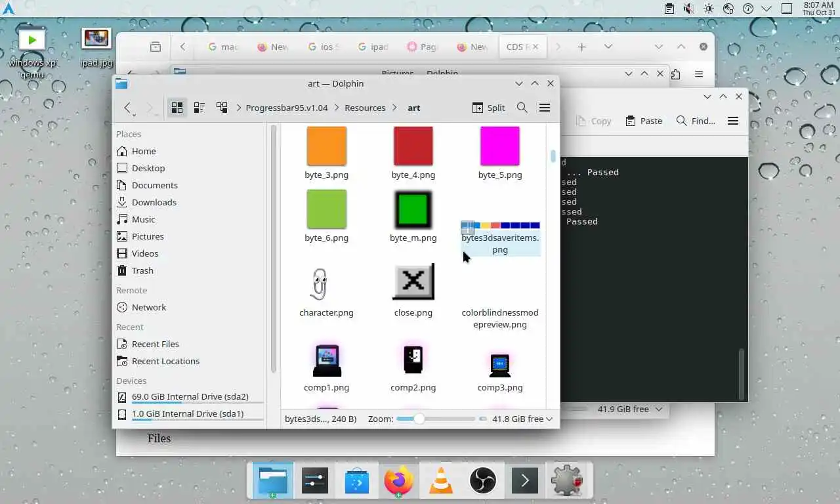Switch Dolphin to details tree view

pyautogui.click(x=222, y=108)
